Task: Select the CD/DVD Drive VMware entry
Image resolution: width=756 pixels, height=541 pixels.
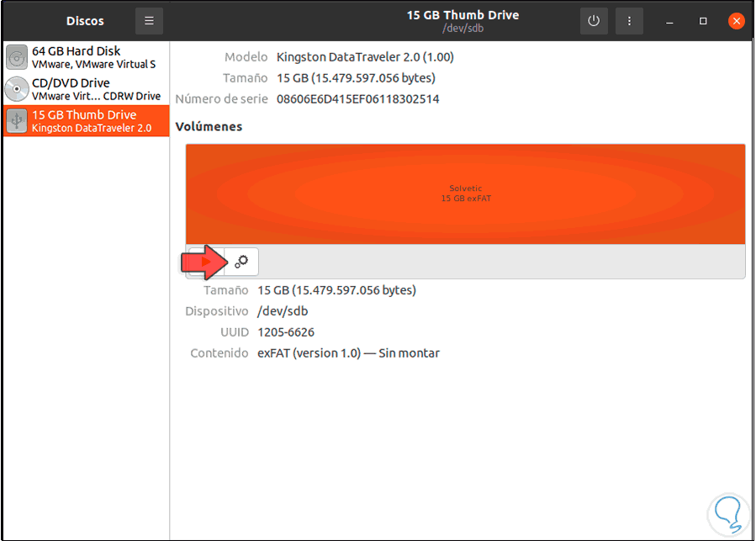Action: pos(84,88)
